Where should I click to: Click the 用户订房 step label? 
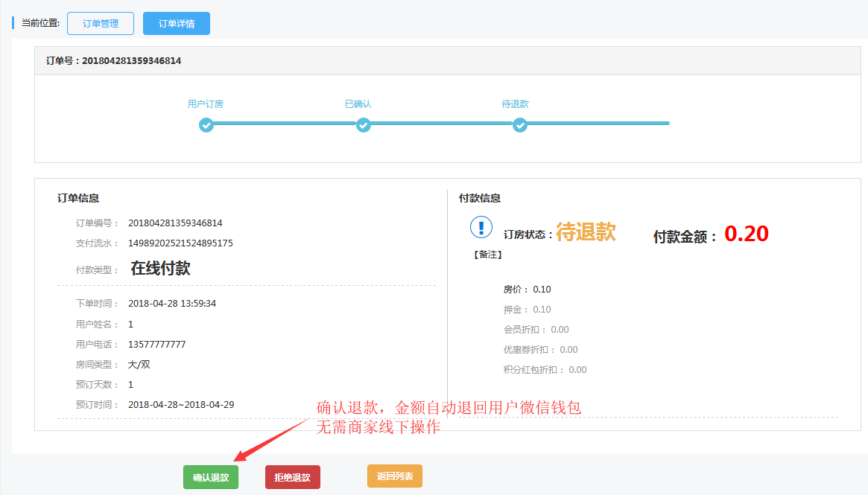(x=206, y=104)
